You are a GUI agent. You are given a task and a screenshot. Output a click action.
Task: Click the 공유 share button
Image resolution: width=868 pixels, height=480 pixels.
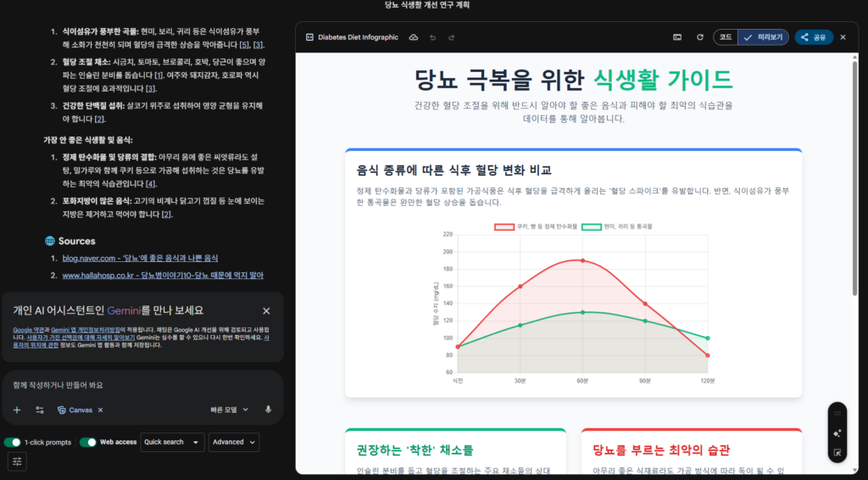click(x=813, y=37)
